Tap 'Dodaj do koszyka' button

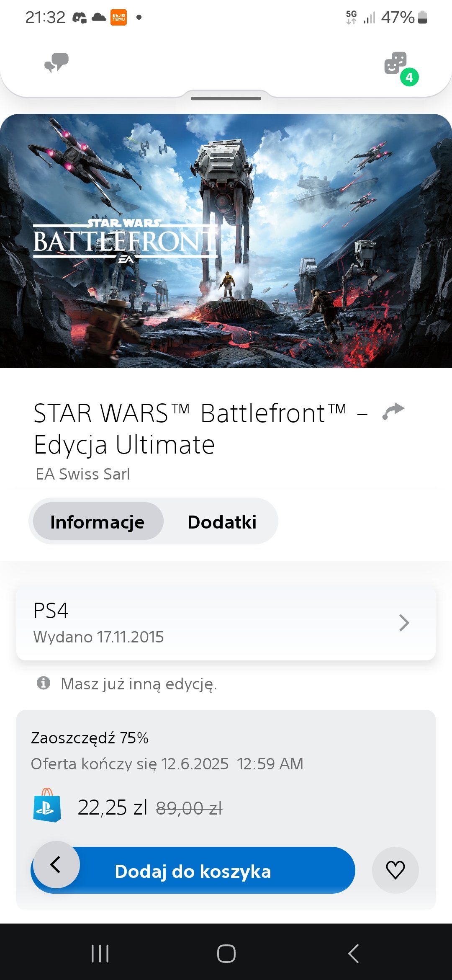click(x=193, y=870)
